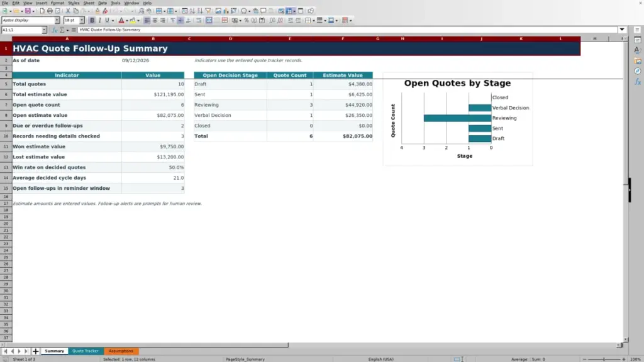644x362 pixels.
Task: Open the sidebar Styles panel icon
Action: 638,50
